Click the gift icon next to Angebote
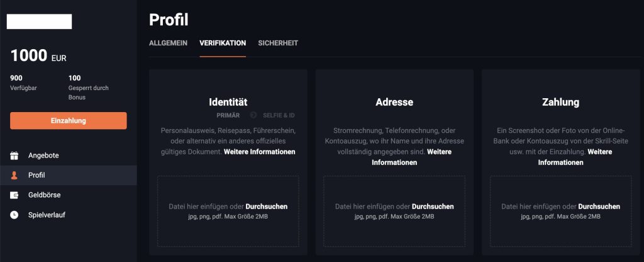Viewport: 644px width, 262px height. click(x=14, y=155)
